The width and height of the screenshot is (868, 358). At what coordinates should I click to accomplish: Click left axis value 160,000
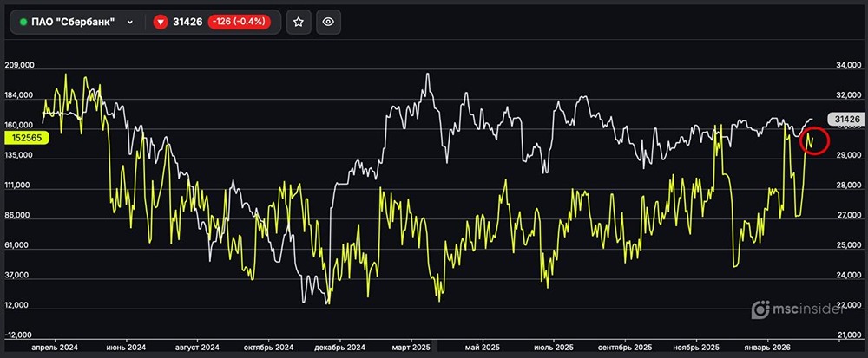(19, 125)
